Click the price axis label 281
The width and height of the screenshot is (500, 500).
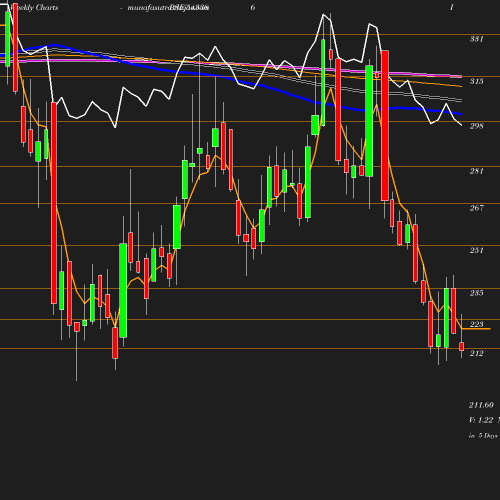[x=477, y=171]
